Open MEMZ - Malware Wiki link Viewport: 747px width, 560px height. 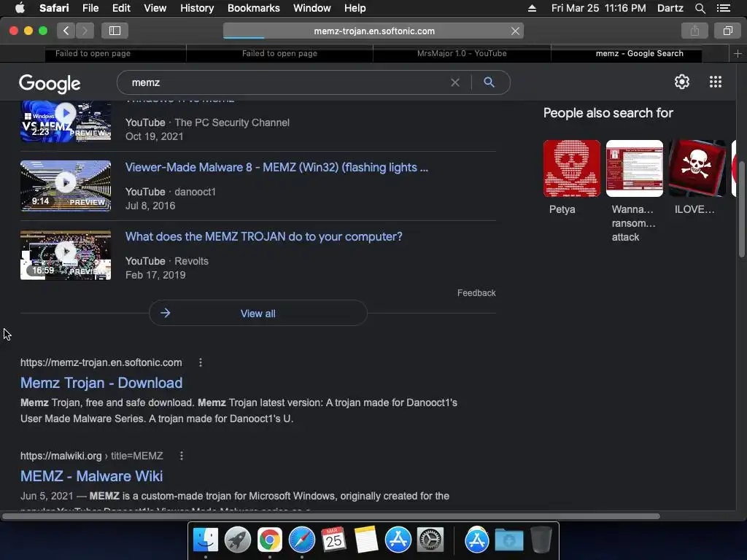91,476
